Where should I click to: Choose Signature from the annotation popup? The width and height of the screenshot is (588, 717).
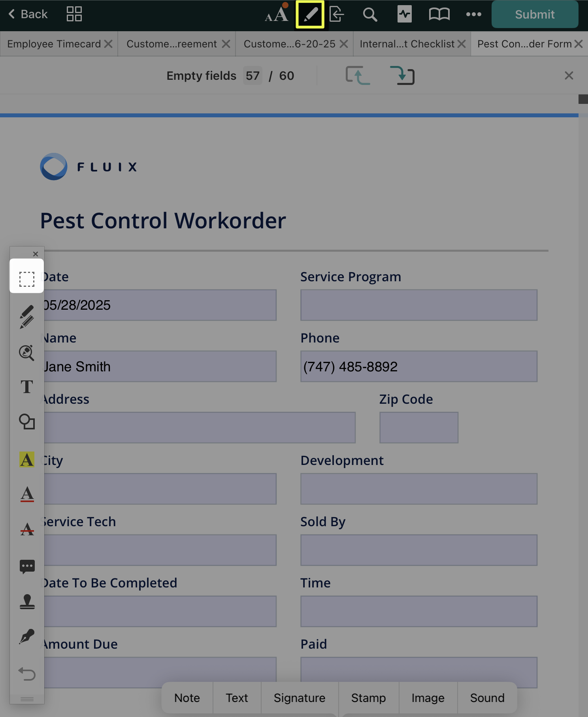point(299,698)
